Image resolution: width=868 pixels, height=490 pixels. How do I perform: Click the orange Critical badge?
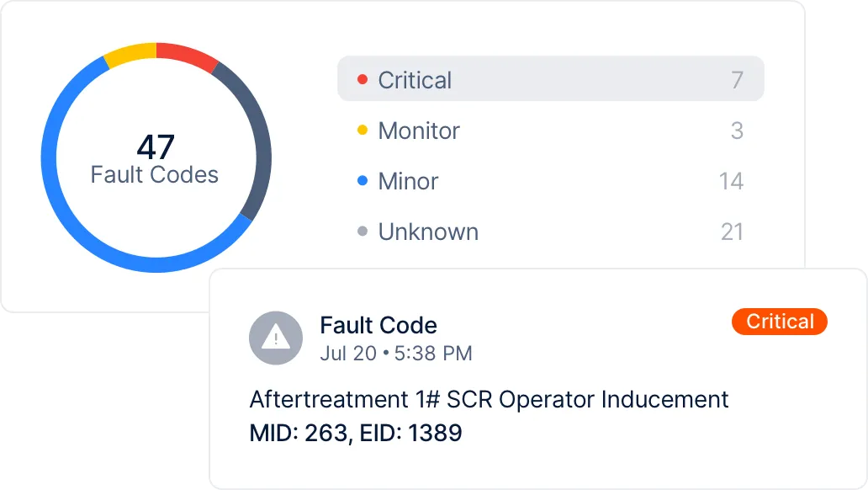pyautogui.click(x=778, y=322)
